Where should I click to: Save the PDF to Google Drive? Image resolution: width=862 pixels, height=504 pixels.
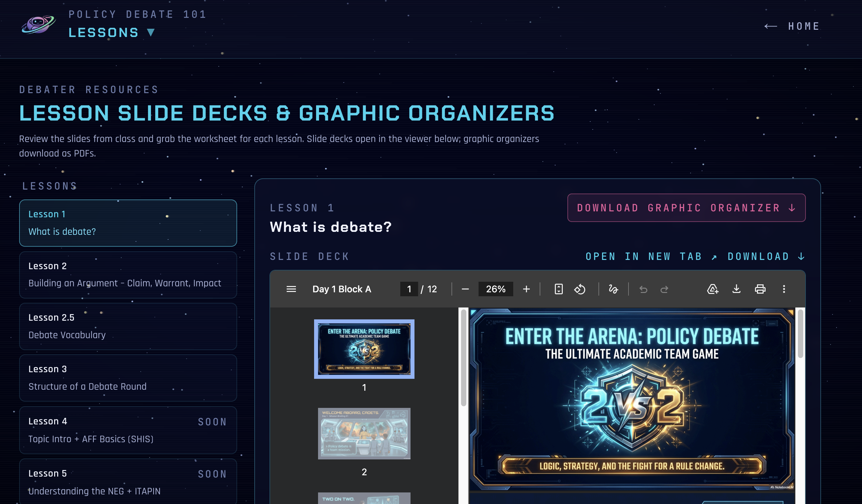[x=712, y=289]
